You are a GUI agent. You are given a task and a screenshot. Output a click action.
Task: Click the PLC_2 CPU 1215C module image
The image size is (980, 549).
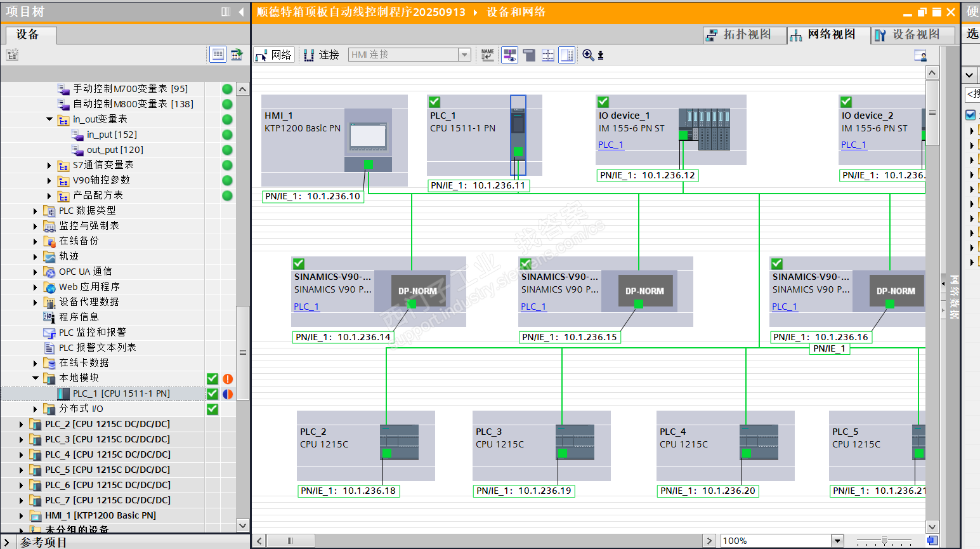coord(399,442)
